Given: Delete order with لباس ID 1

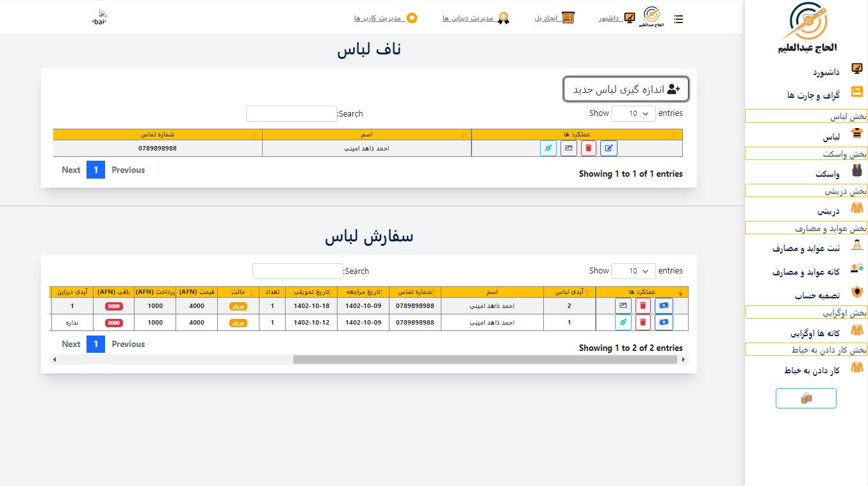Looking at the screenshot, I should click(x=643, y=323).
